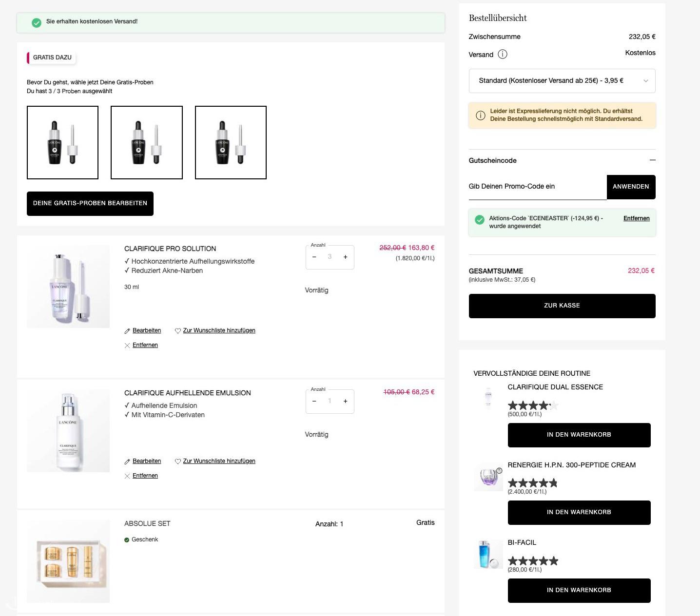Click heart wishlist icon for Clarifique Emulsion
Screen dimensions: 700x616
tap(178, 461)
